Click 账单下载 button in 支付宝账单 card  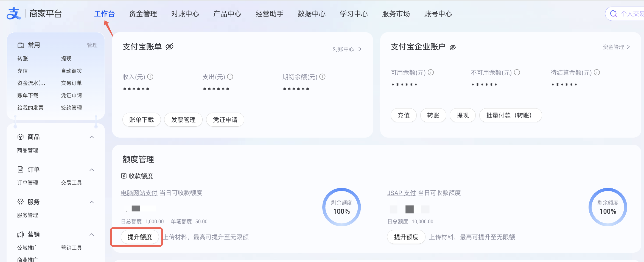click(142, 120)
